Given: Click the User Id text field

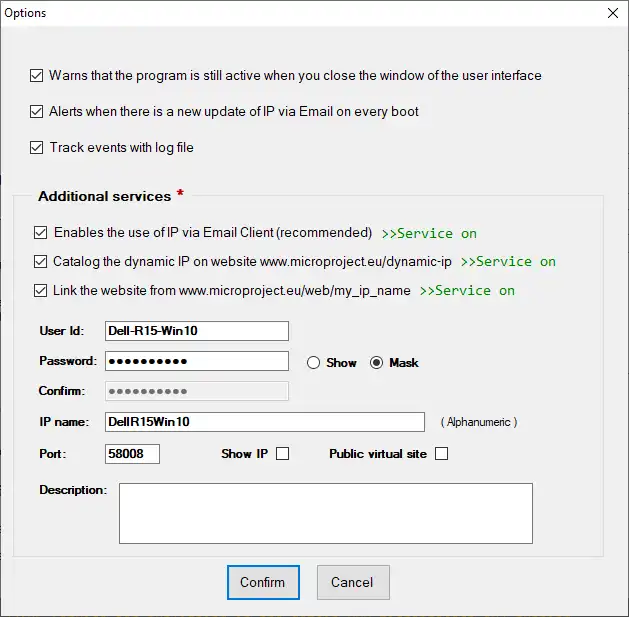Looking at the screenshot, I should click(x=196, y=331).
